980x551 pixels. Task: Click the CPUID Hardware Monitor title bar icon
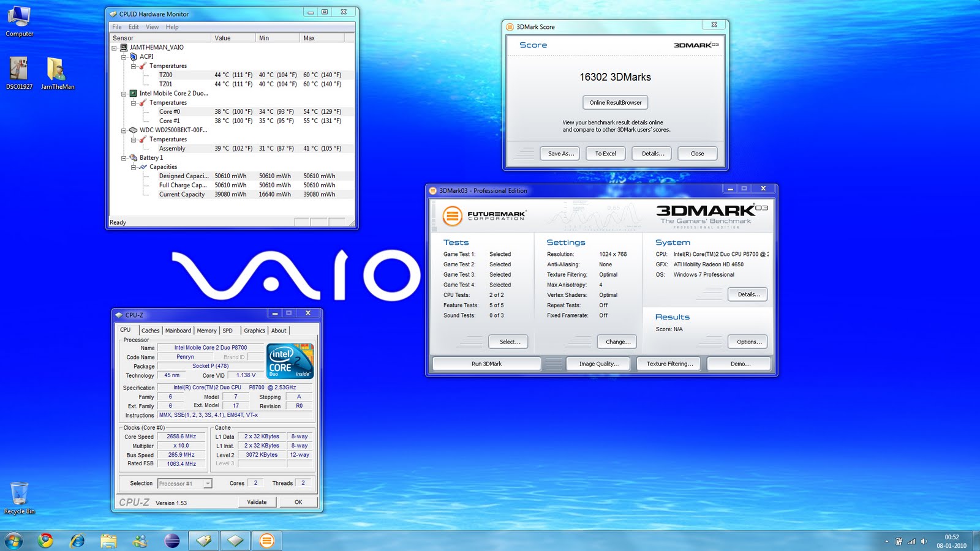tap(113, 13)
